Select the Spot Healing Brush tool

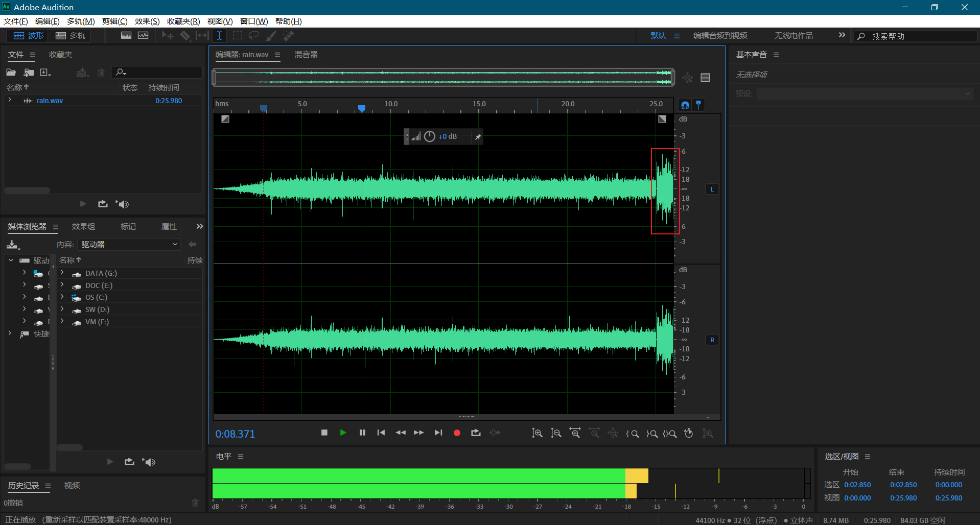289,35
